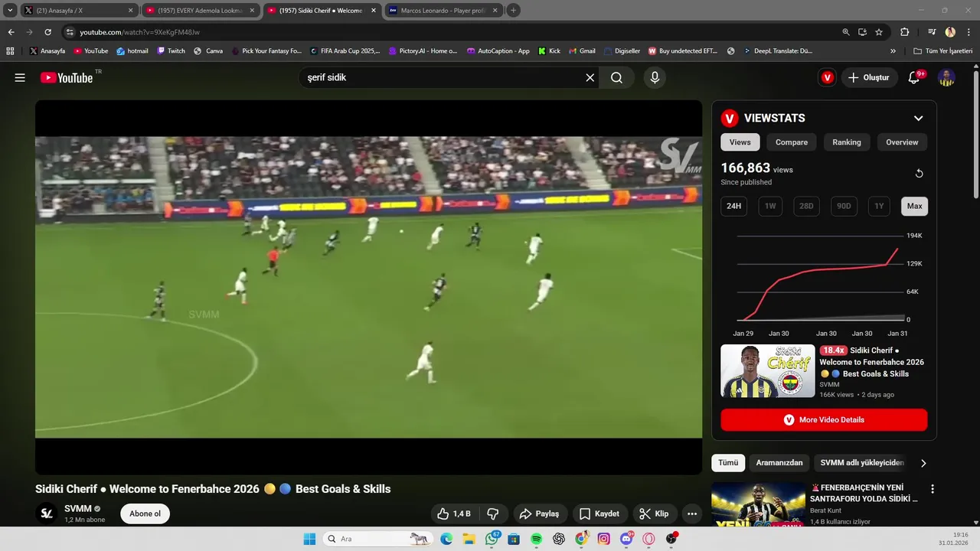Click the Klip clip button
This screenshot has height=551, width=980.
tap(655, 514)
